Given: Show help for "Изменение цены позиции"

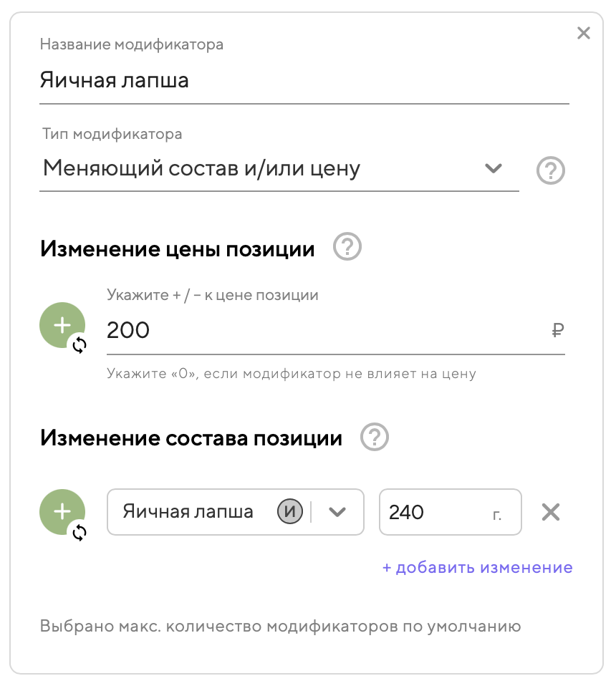Looking at the screenshot, I should pos(347,248).
